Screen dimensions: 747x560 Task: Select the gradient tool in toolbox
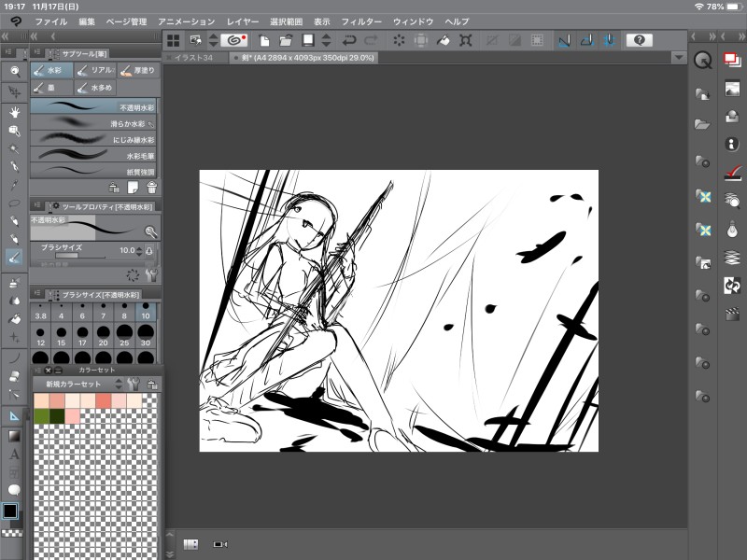pos(15,435)
